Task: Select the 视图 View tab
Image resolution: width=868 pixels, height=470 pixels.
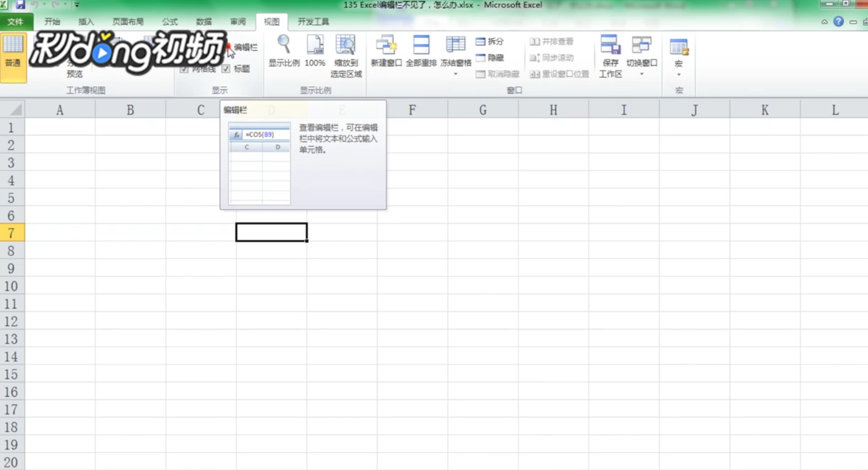Action: [x=271, y=22]
